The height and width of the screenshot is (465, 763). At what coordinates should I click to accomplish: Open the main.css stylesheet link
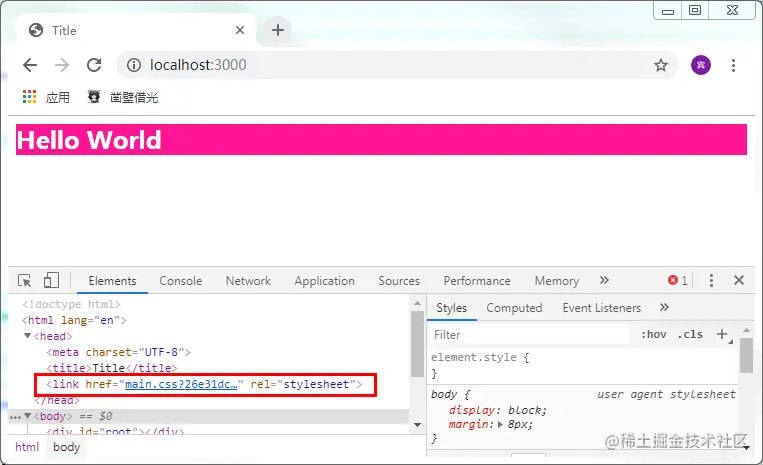pos(181,384)
